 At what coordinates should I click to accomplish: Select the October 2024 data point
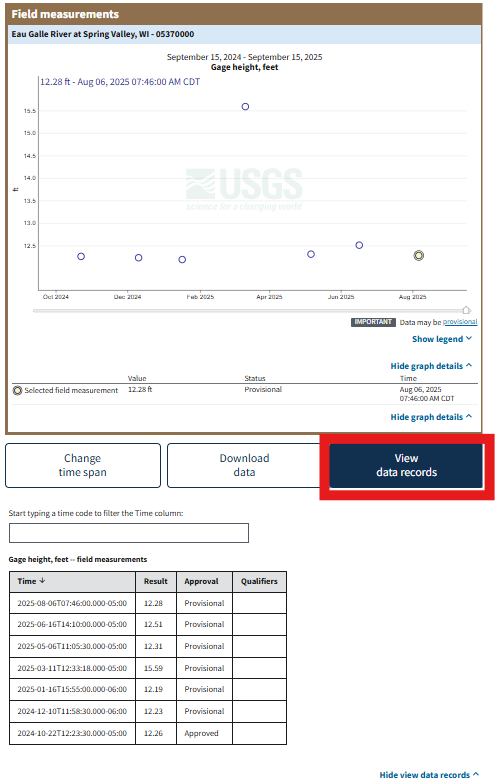[x=81, y=256]
